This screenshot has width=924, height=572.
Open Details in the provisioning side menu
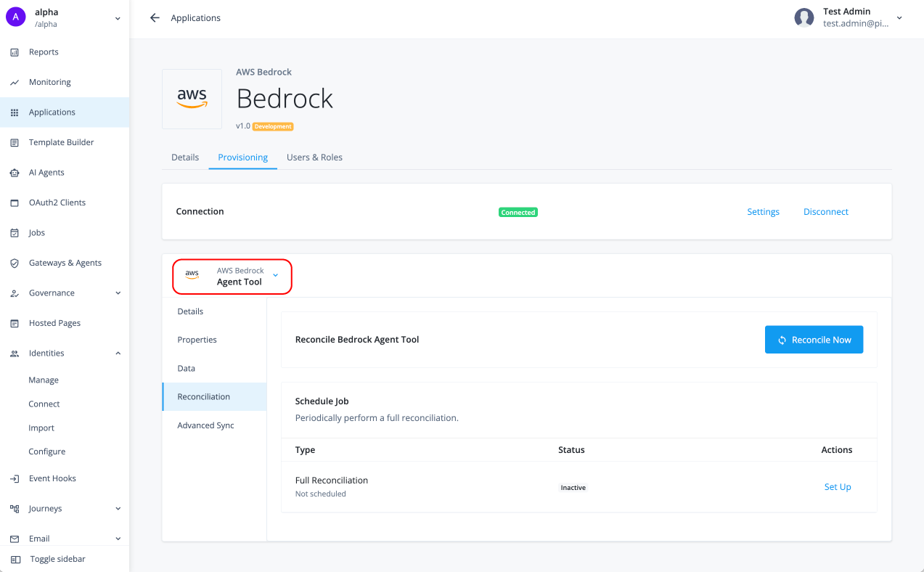(214, 311)
